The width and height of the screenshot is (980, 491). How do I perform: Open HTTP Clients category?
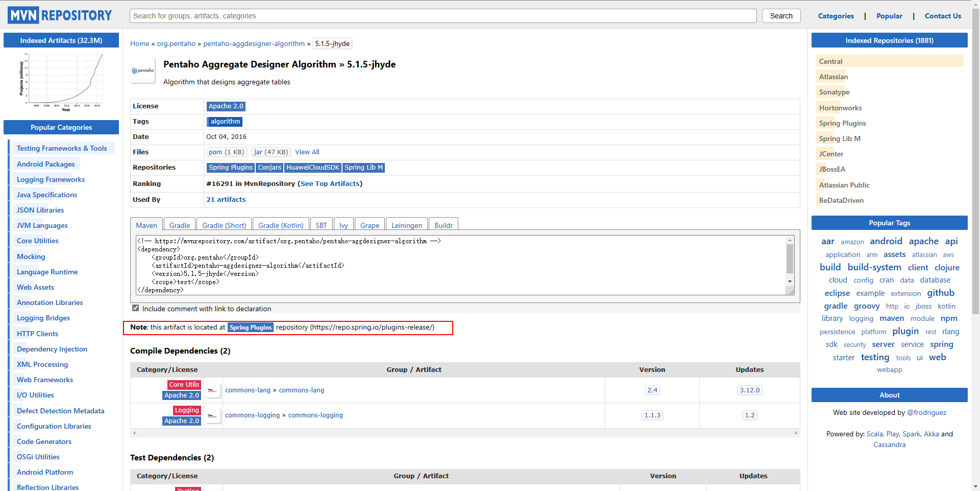pyautogui.click(x=37, y=334)
